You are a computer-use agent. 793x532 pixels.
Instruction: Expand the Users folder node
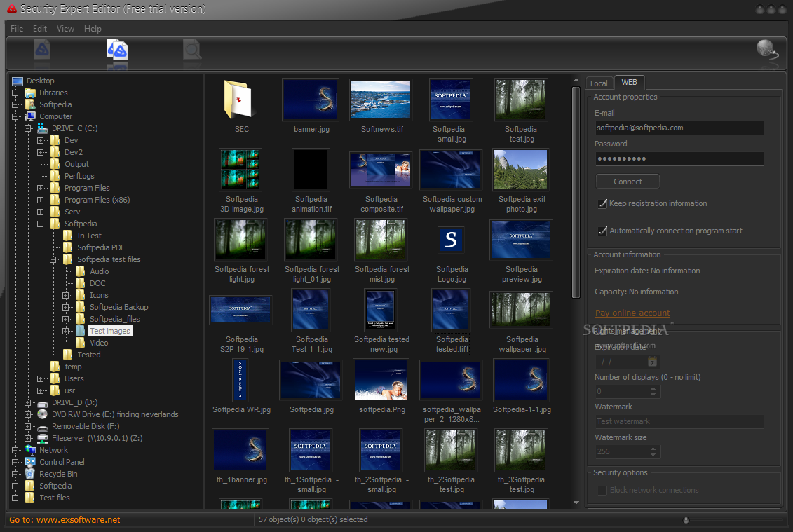[41, 378]
